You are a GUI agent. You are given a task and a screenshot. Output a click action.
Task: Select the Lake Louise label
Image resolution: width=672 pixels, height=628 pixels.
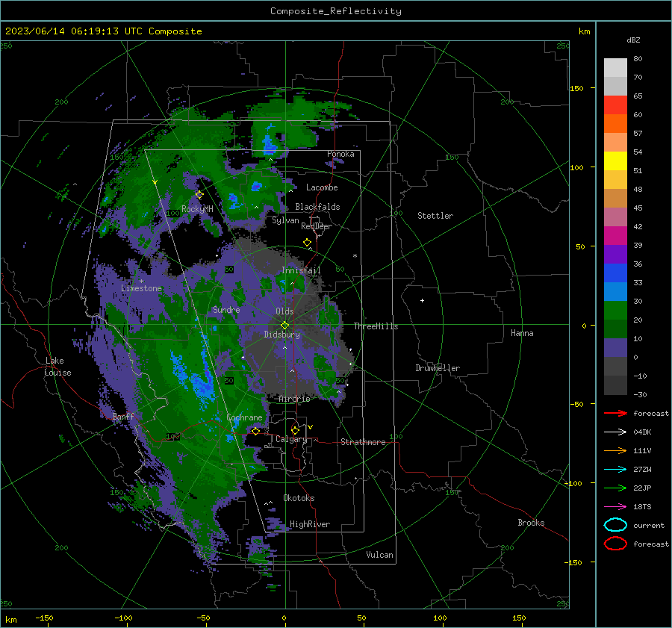coord(57,367)
